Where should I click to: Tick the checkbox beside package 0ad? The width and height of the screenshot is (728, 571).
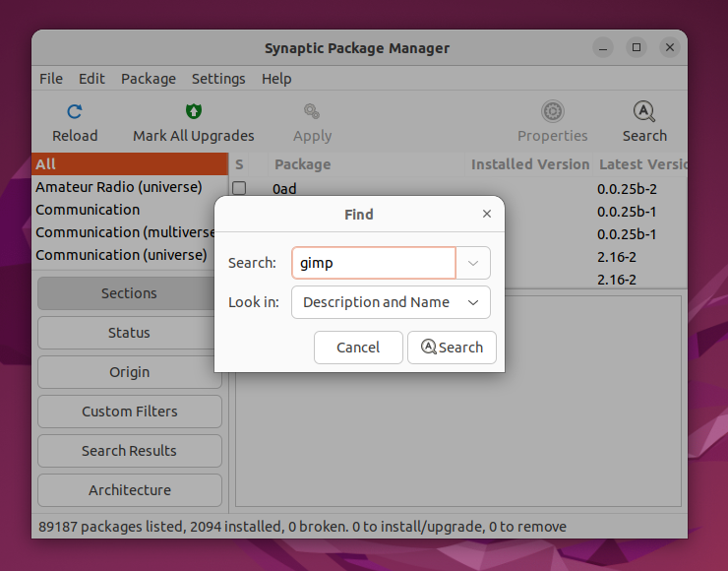[239, 188]
